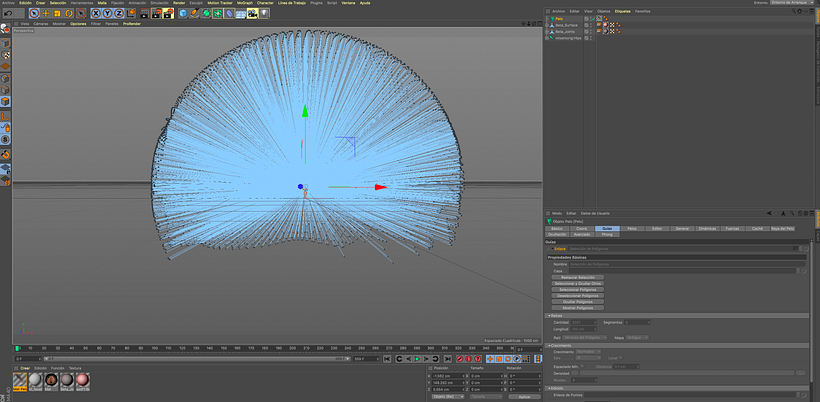Toggle Pelo object enabled checkmark
Viewport: 820px width, 402px height.
coord(593,18)
